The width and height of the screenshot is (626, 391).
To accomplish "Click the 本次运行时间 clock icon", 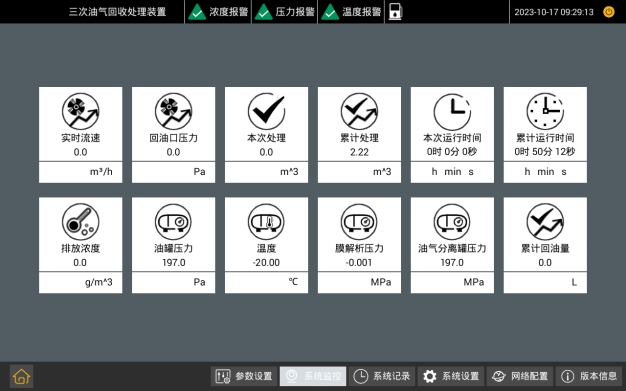I will pyautogui.click(x=452, y=111).
